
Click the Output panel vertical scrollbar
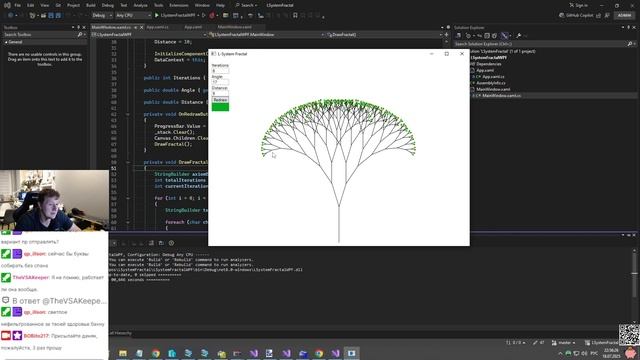click(x=634, y=273)
